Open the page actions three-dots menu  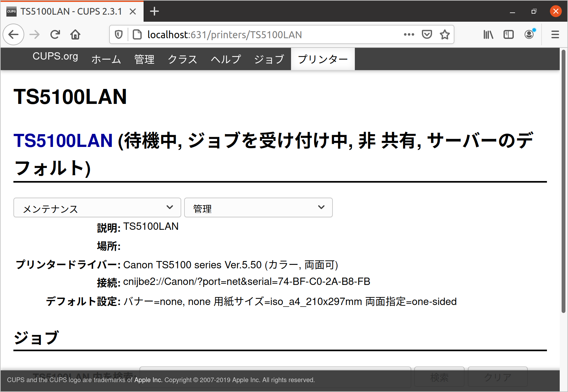pos(409,34)
